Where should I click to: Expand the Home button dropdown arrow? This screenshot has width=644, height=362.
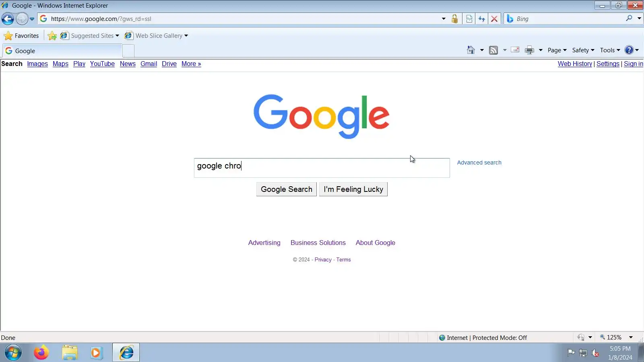pos(482,50)
